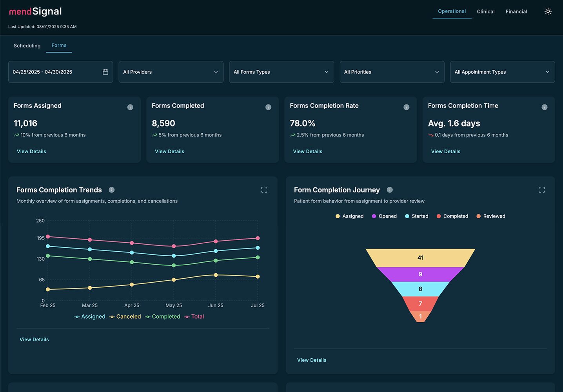Screen dimensions: 563x392
Task: Click the Forms Assigned info icon
Action: (130, 107)
